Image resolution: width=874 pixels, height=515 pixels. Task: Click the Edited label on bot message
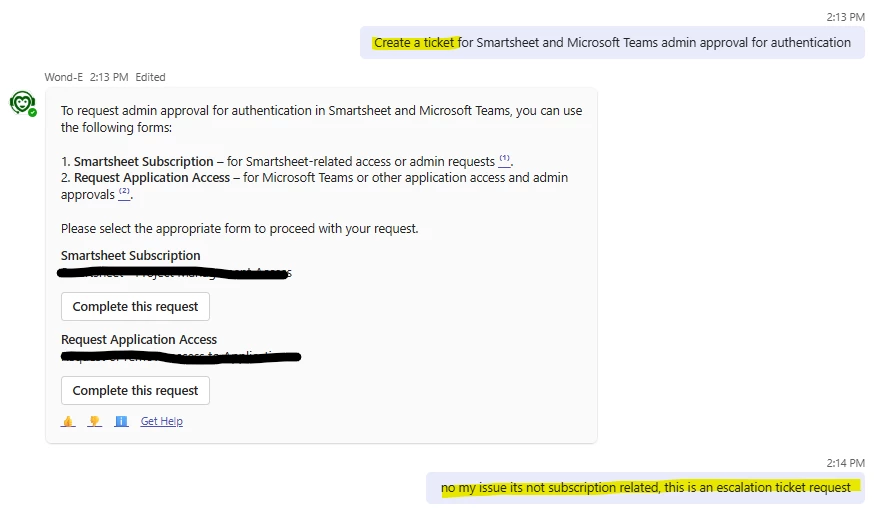[150, 77]
